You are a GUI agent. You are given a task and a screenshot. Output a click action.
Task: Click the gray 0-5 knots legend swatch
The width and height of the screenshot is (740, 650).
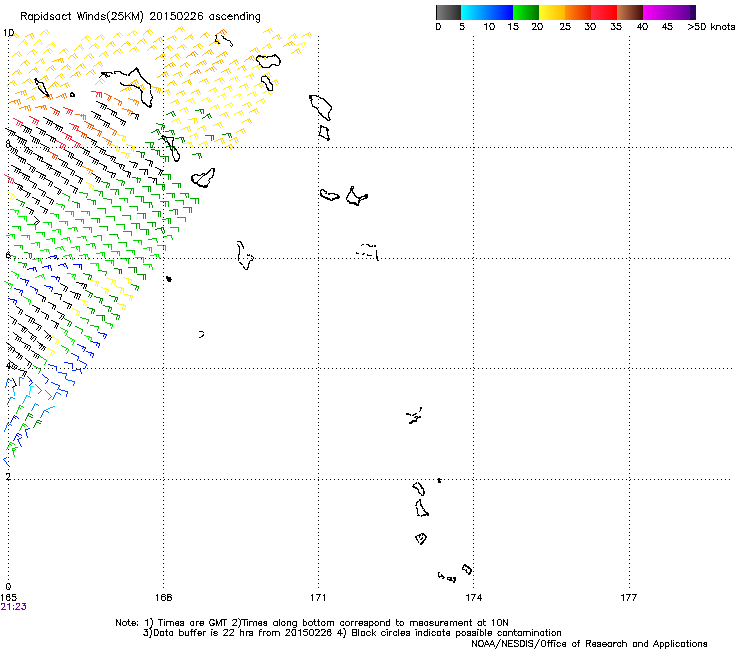[448, 12]
